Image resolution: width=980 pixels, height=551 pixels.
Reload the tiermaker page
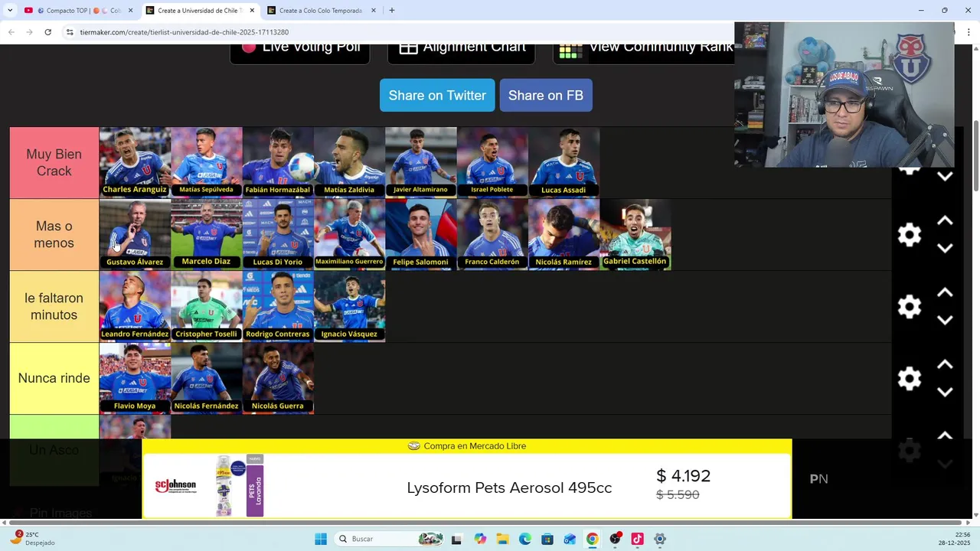tap(47, 32)
